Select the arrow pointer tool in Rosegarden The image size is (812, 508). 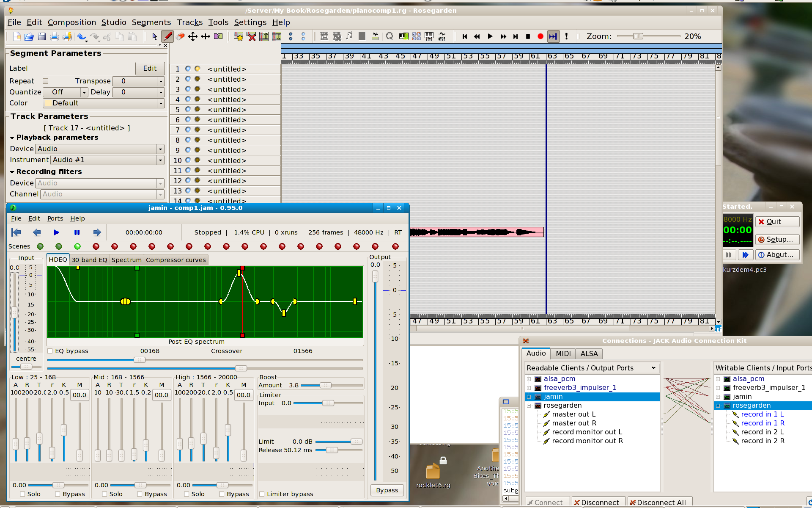[154, 37]
